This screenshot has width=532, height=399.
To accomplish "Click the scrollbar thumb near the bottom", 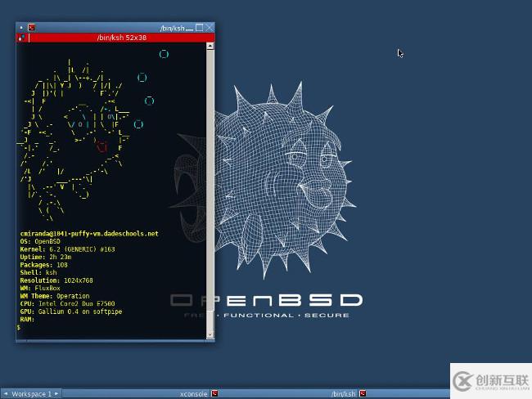I will [210, 321].
